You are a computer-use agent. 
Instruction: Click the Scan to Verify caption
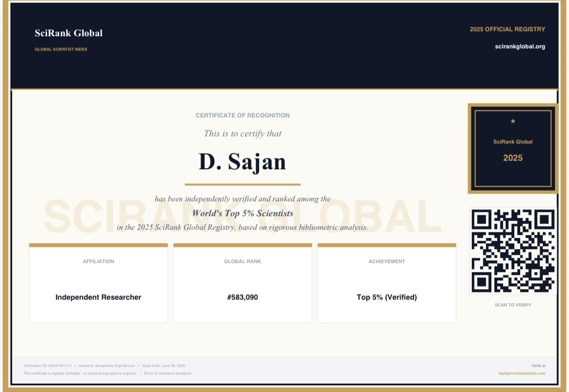tap(513, 305)
